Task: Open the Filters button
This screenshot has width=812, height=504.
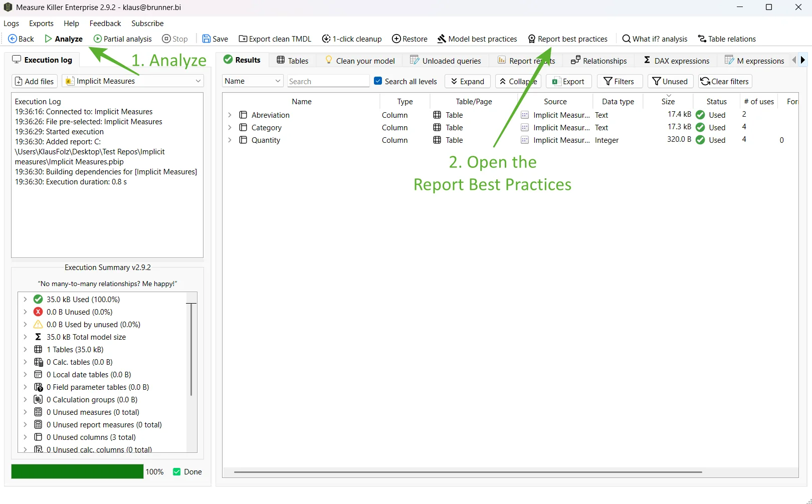Action: [620, 81]
